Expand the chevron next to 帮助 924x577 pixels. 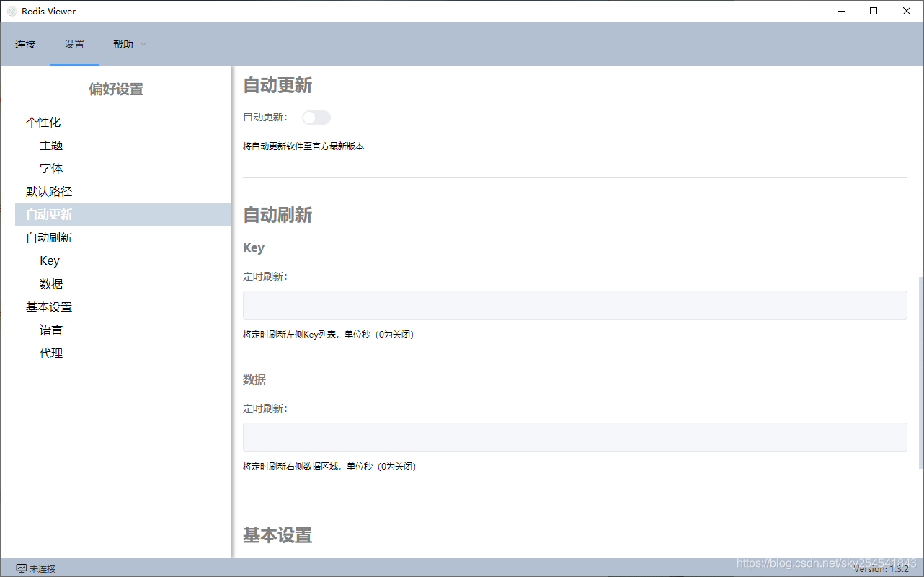(143, 44)
